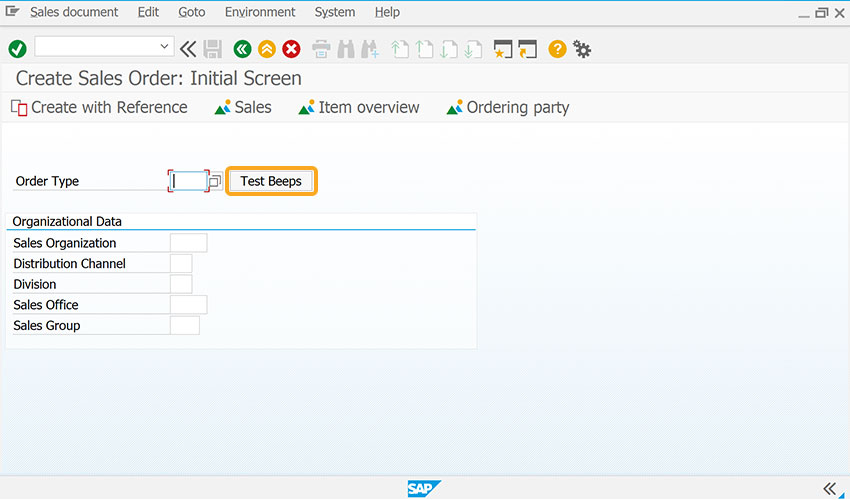Open the Help menu
This screenshot has height=500, width=850.
click(387, 12)
